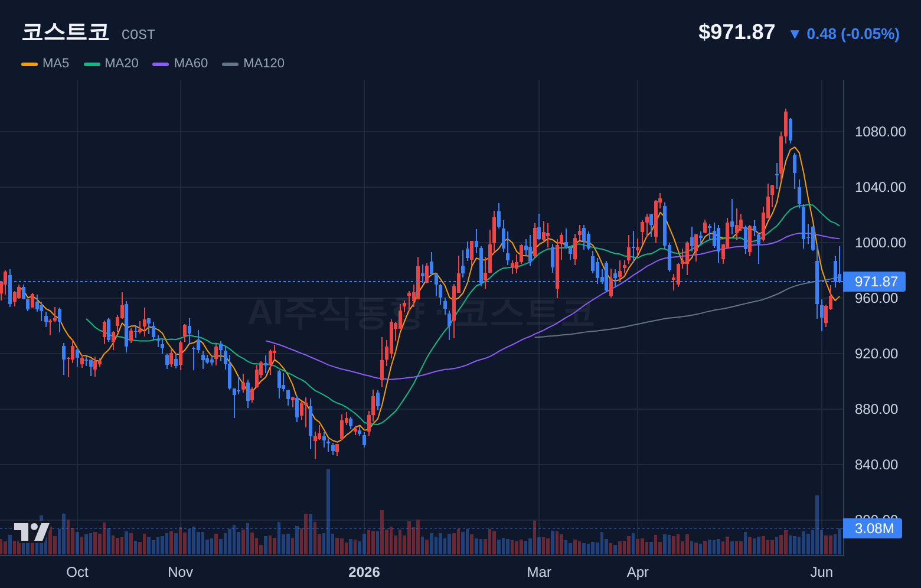The image size is (921, 588).
Task: Select the Nov marker on time axis
Action: tap(181, 572)
